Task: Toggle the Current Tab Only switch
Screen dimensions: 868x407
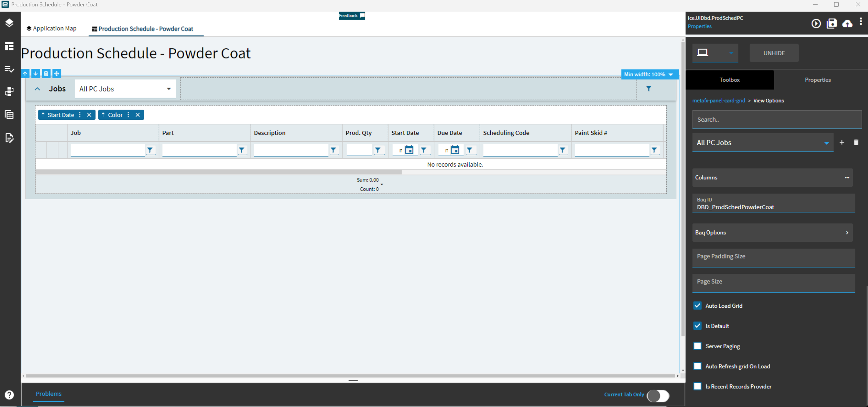Action: [x=658, y=396]
